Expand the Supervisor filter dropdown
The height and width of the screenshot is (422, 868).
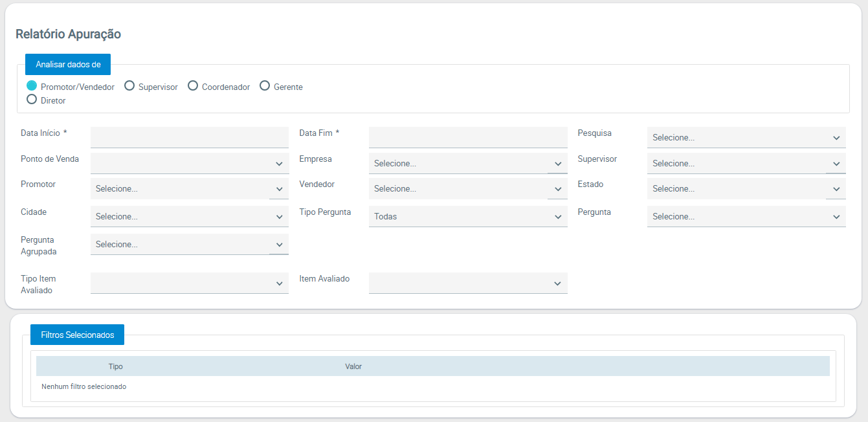pos(746,163)
